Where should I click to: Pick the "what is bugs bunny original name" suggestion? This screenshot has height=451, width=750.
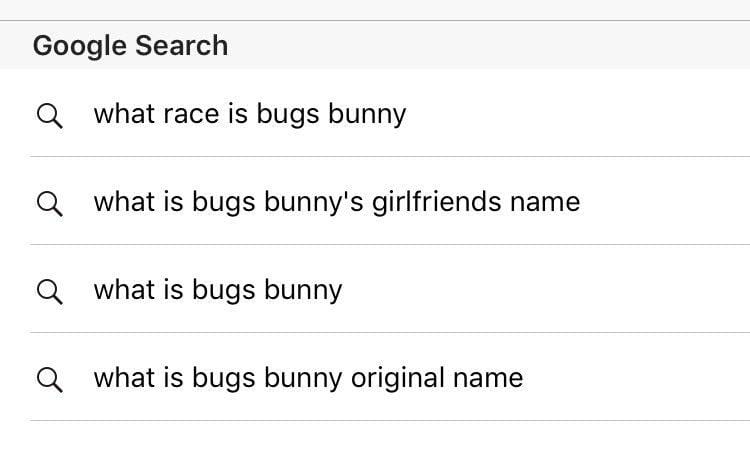pos(308,378)
